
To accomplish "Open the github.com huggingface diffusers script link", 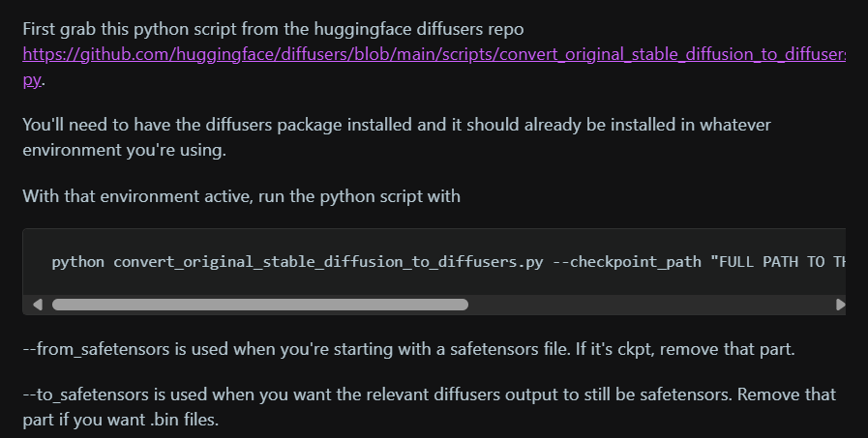I will 434,54.
